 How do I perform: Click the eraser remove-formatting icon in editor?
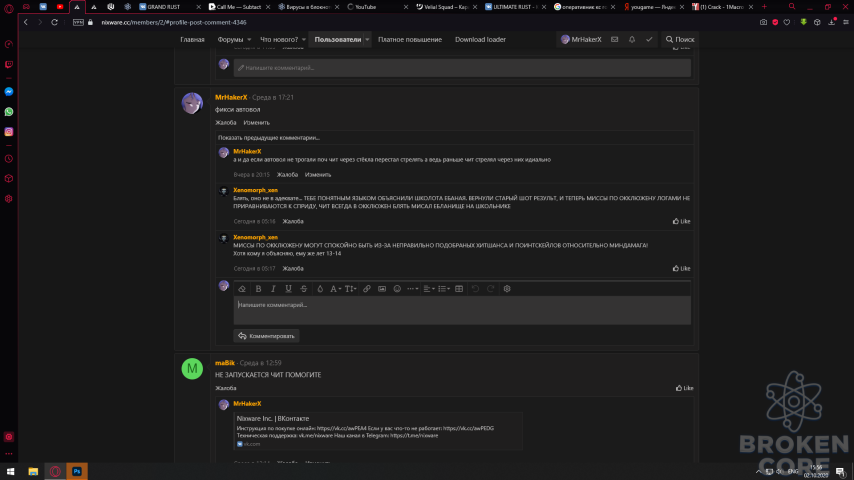pos(242,289)
